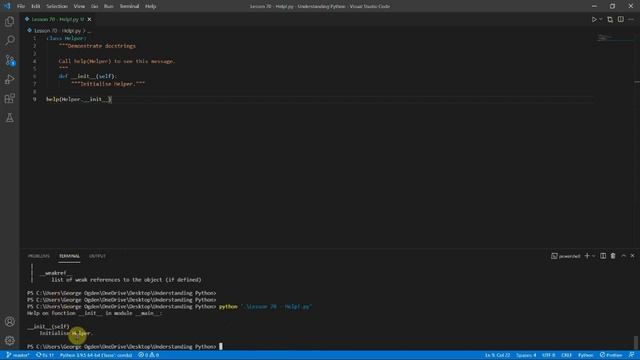This screenshot has width=640, height=360.
Task: Synchronize changes in the status bar
Action: [45, 355]
